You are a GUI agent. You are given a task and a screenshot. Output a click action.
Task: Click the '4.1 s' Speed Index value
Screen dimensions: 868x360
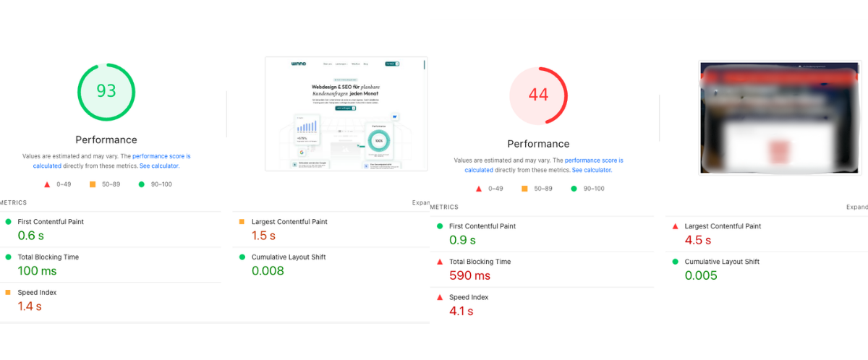point(461,312)
